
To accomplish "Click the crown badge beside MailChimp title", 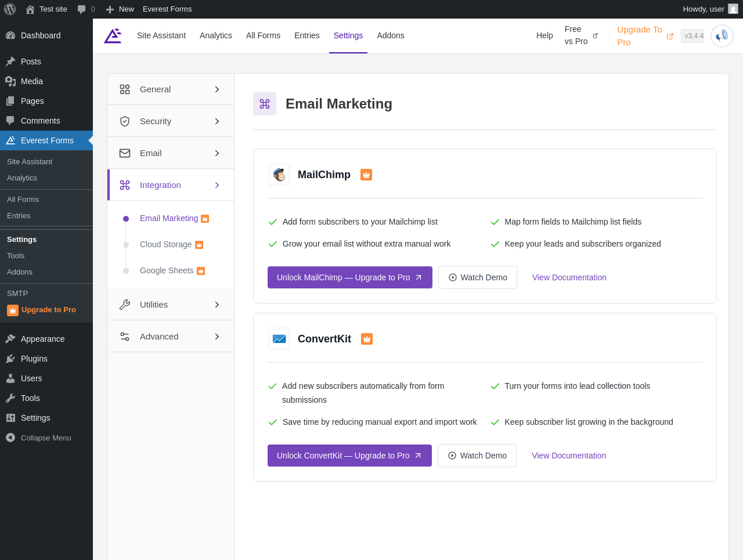I will click(x=366, y=175).
